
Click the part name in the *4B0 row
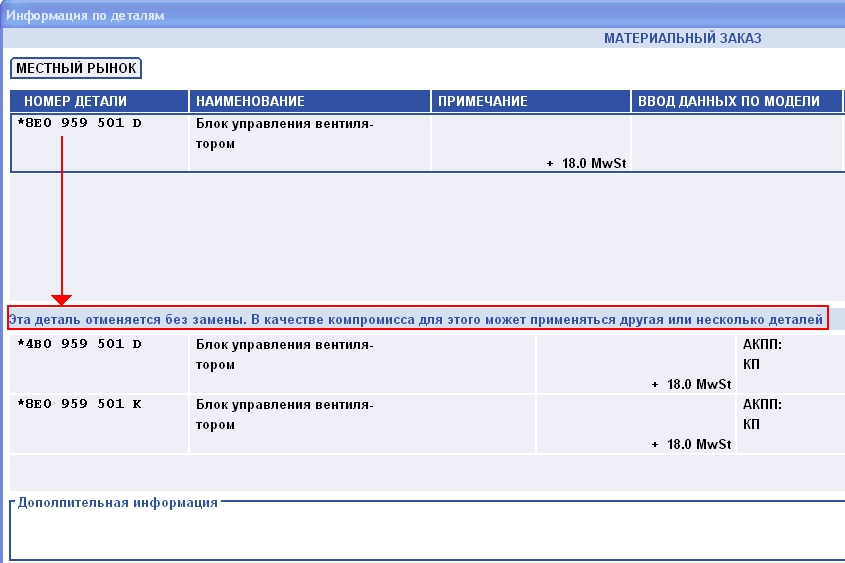tap(284, 355)
